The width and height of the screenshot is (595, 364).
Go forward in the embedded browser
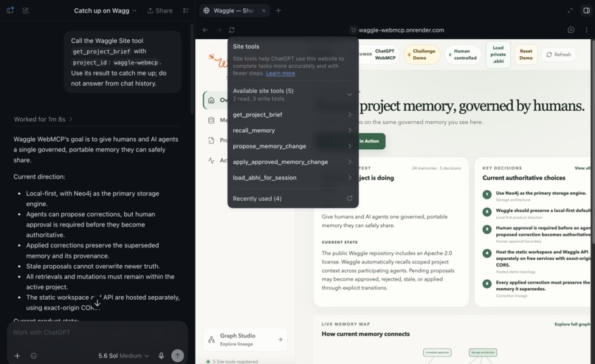(x=219, y=30)
